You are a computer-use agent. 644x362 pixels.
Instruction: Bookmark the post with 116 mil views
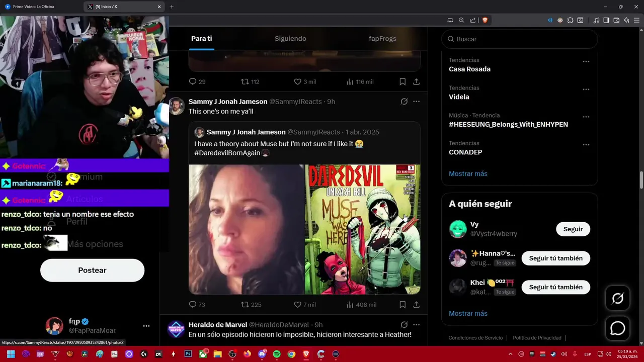(x=403, y=81)
